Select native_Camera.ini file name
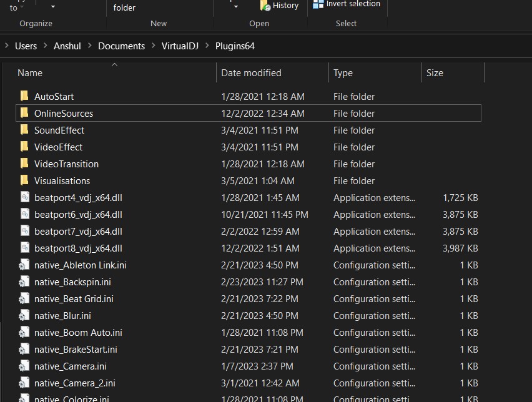Viewport: 532px width, 402px height. (x=71, y=366)
